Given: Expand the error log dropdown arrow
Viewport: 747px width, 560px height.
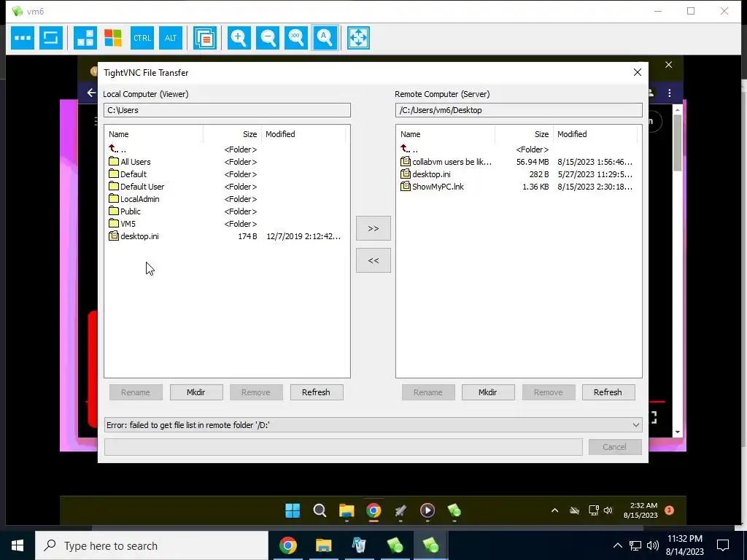Looking at the screenshot, I should tap(635, 425).
